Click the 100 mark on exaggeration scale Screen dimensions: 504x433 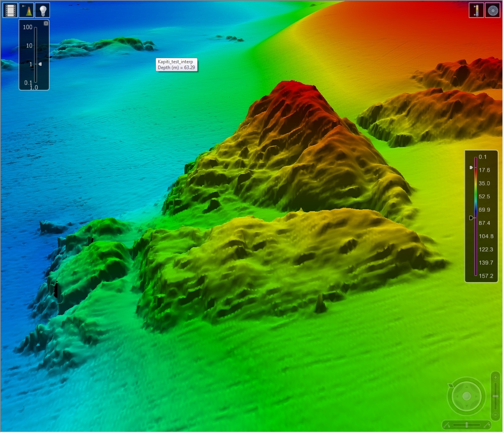(28, 27)
